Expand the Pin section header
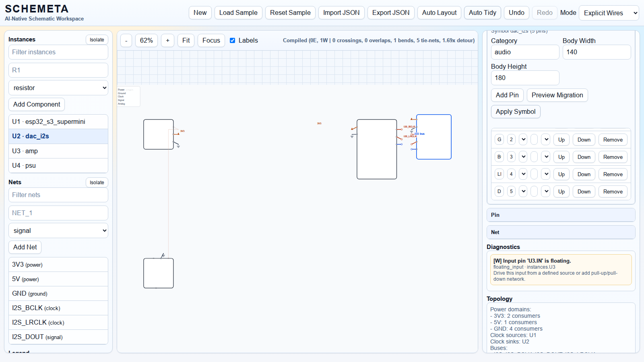 pos(561,215)
